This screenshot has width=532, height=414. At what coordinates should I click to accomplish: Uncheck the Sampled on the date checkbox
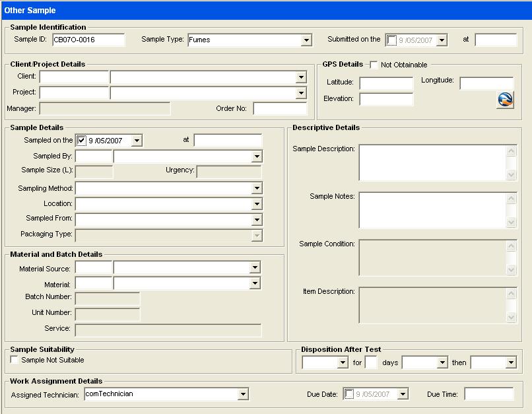pos(81,140)
